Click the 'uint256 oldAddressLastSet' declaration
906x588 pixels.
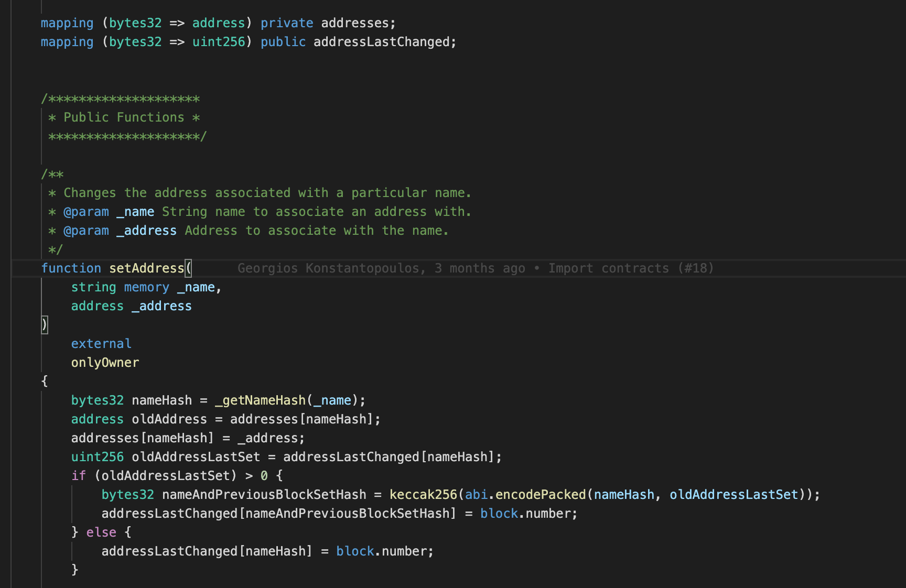pyautogui.click(x=166, y=457)
